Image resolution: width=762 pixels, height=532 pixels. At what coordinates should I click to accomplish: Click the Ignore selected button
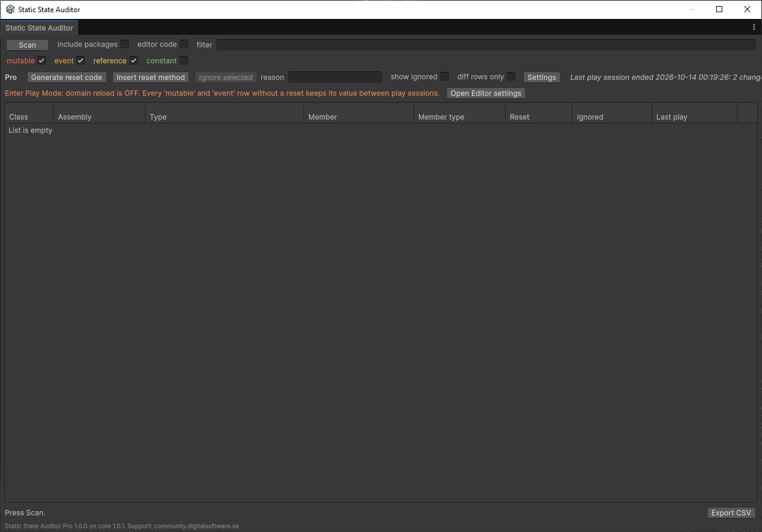(x=226, y=78)
